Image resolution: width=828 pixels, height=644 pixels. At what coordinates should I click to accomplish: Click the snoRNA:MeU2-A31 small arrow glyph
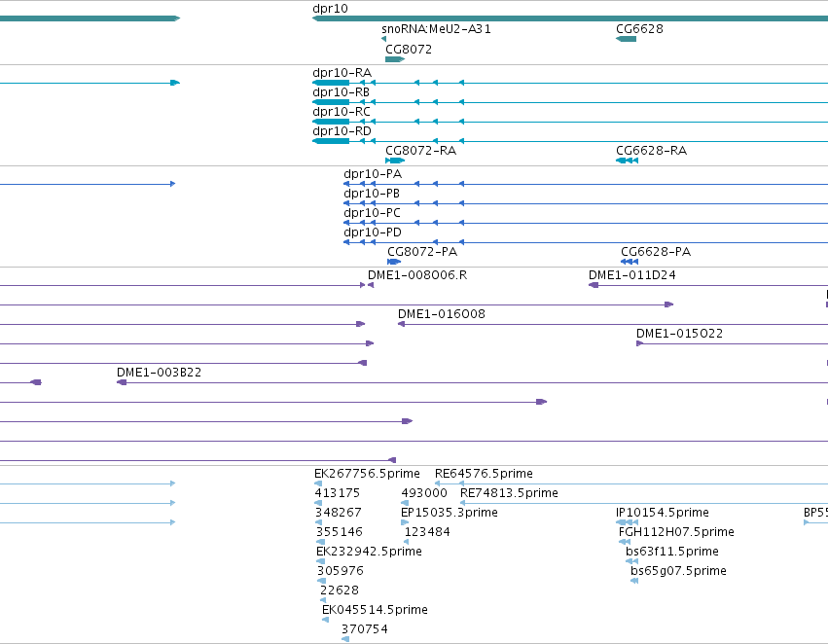pyautogui.click(x=384, y=39)
